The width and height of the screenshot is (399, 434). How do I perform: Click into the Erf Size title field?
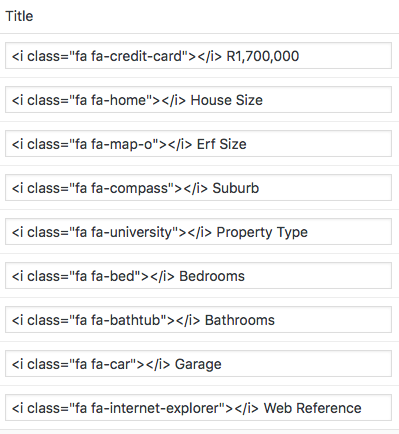(198, 144)
